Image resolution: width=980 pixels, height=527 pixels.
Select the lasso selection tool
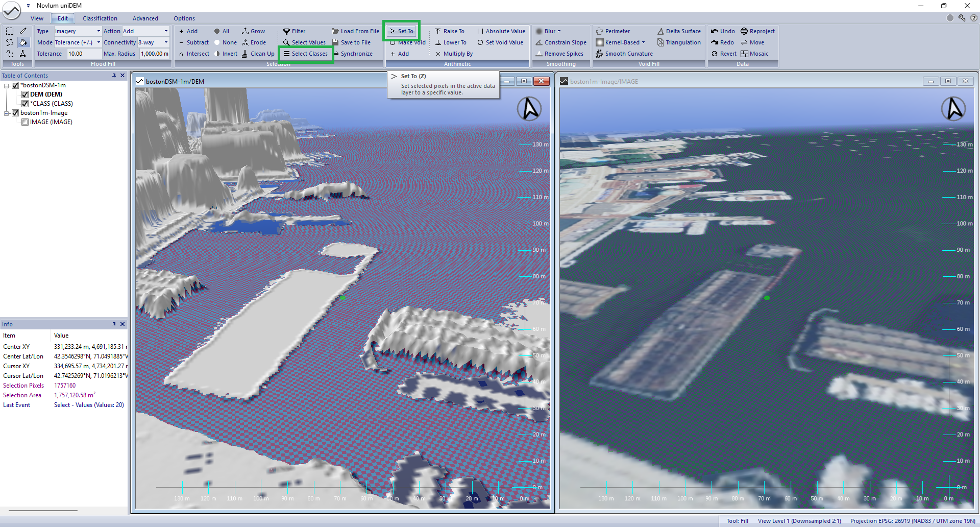click(x=10, y=42)
